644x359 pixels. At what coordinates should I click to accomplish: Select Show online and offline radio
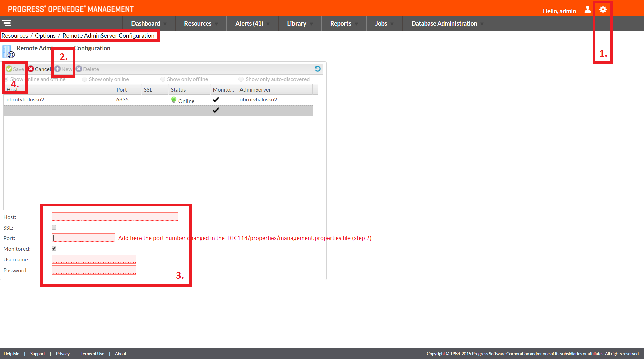(x=6, y=79)
